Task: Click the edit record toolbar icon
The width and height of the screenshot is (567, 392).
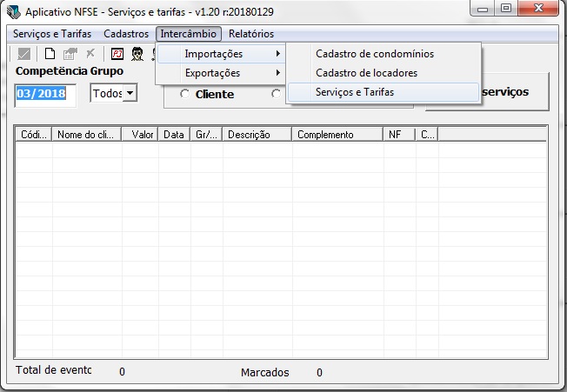Action: pos(70,53)
